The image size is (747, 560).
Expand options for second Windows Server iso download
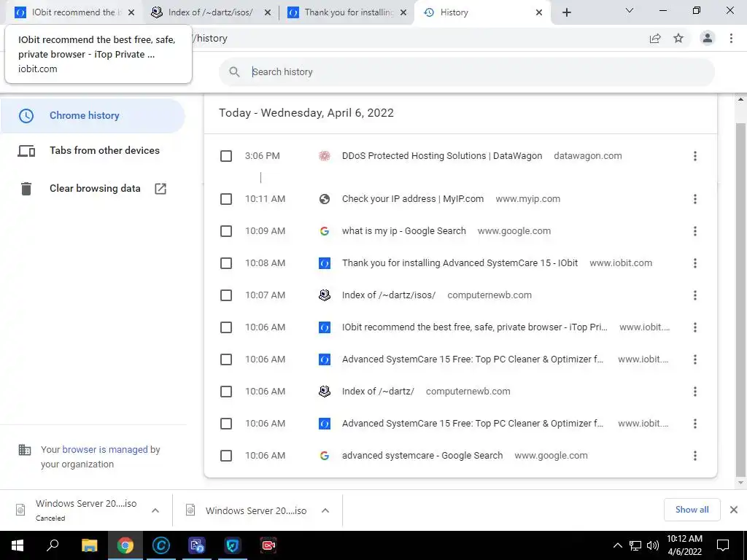tap(325, 510)
